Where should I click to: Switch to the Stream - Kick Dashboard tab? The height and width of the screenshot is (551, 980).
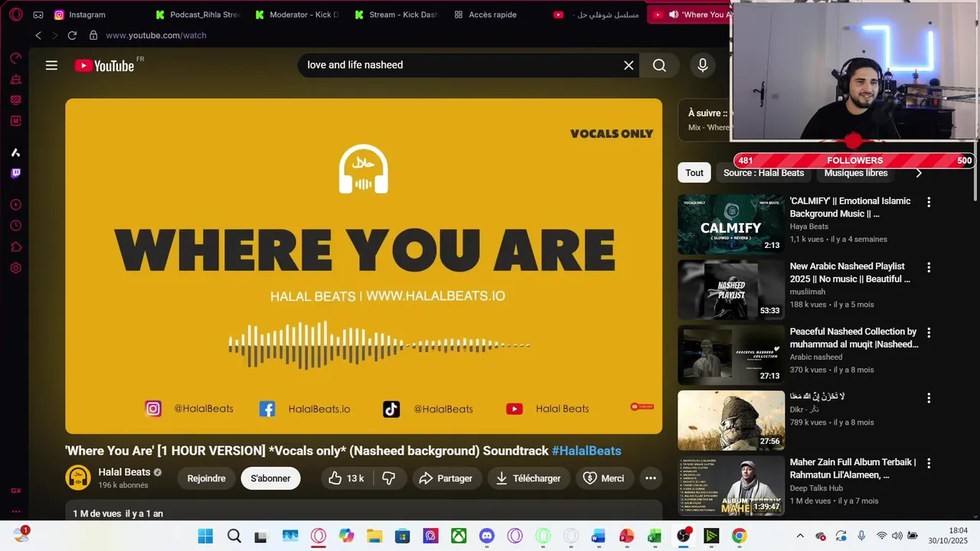[397, 15]
